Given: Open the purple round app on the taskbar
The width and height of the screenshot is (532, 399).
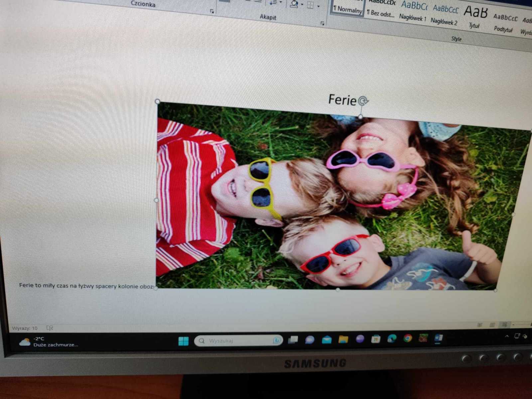Looking at the screenshot, I should point(360,339).
